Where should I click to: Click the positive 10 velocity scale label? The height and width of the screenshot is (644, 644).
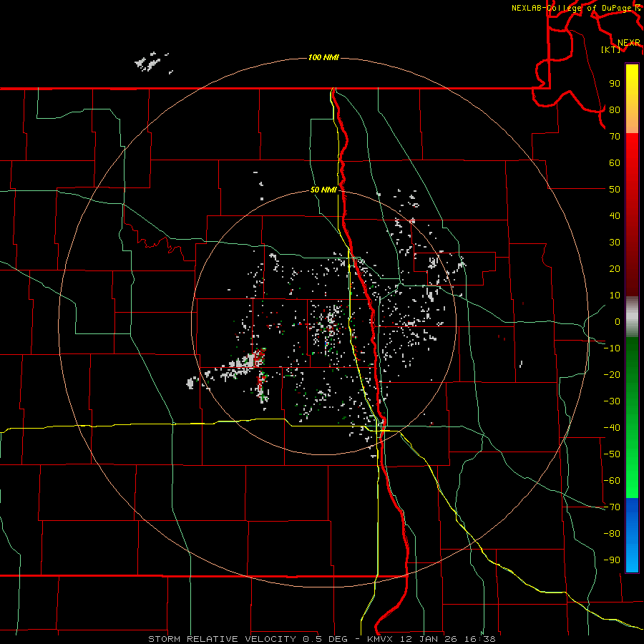click(615, 296)
